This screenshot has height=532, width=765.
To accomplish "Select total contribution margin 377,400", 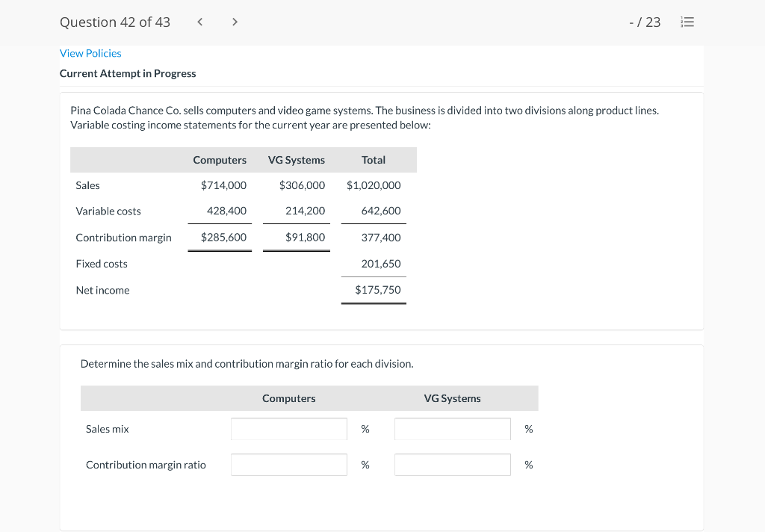I will click(381, 238).
